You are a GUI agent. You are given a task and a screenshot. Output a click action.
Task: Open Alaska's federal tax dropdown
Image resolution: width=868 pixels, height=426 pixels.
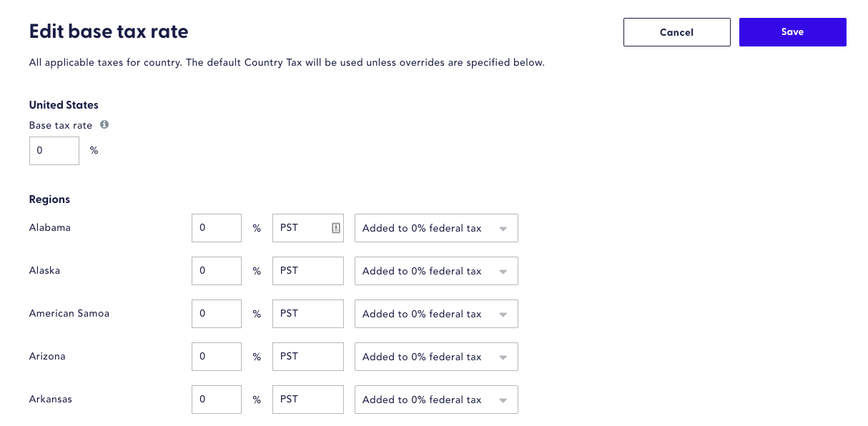coord(436,270)
